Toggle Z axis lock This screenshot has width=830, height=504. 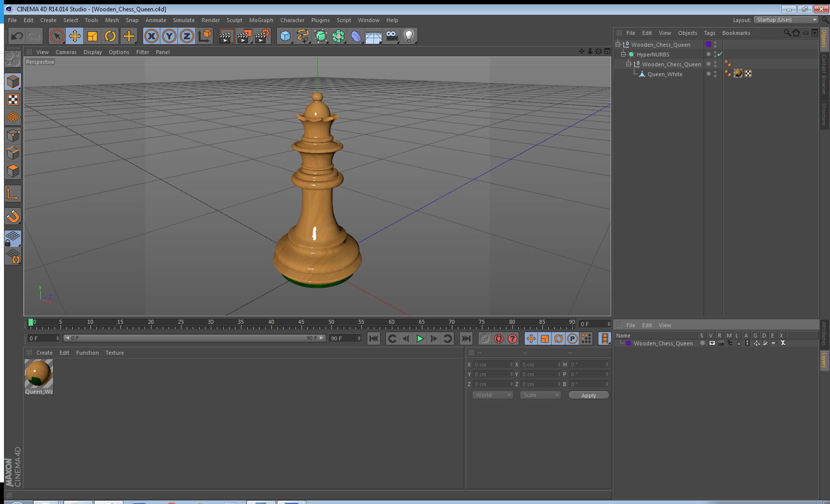tap(187, 36)
